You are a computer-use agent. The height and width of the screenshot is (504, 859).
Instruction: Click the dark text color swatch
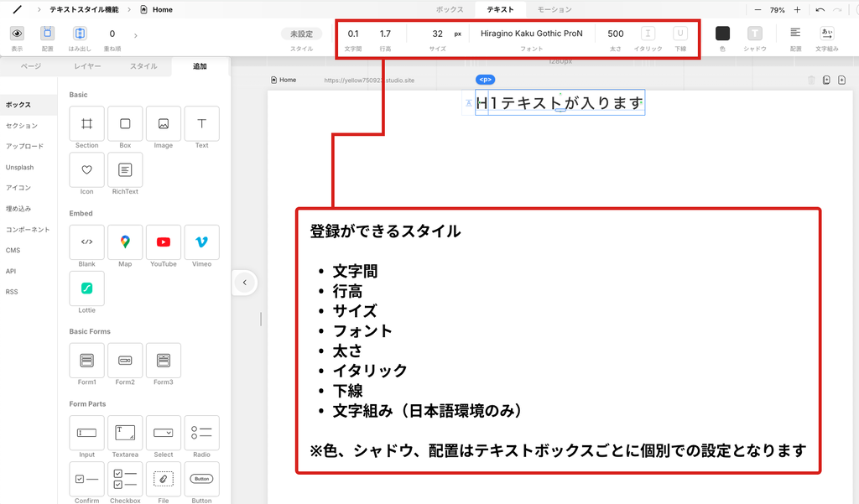(x=722, y=34)
